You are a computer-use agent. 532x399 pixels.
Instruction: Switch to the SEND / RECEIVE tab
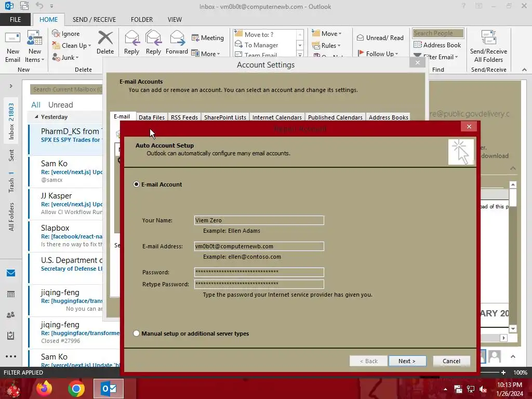94,19
